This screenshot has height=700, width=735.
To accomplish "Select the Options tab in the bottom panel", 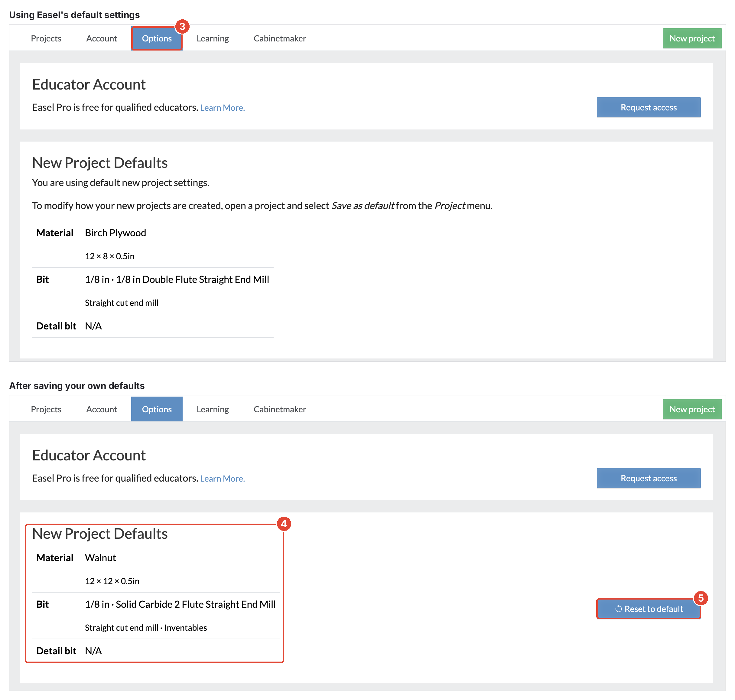I will pos(157,409).
